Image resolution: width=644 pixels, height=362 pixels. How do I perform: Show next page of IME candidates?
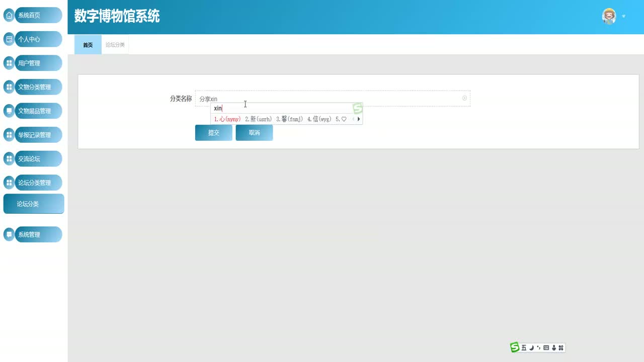coord(359,119)
